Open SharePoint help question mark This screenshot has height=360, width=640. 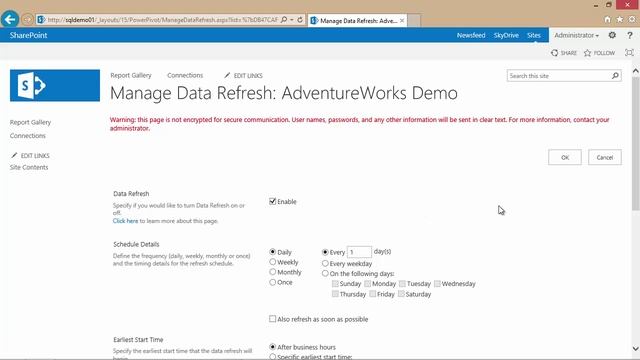coord(630,35)
